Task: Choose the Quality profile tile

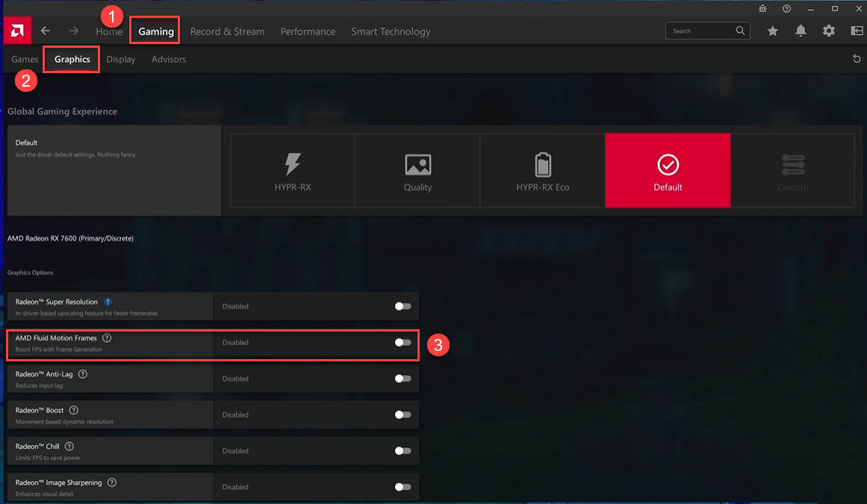Action: [417, 170]
